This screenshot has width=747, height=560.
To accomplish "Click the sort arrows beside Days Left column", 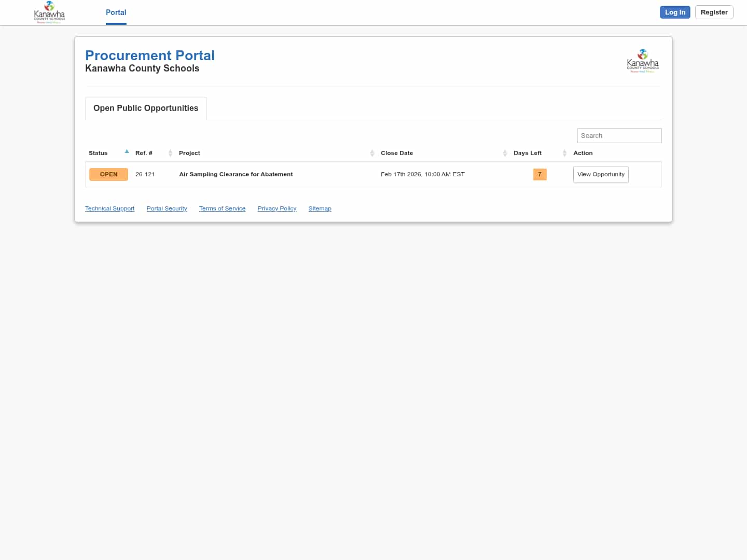I will click(x=564, y=153).
